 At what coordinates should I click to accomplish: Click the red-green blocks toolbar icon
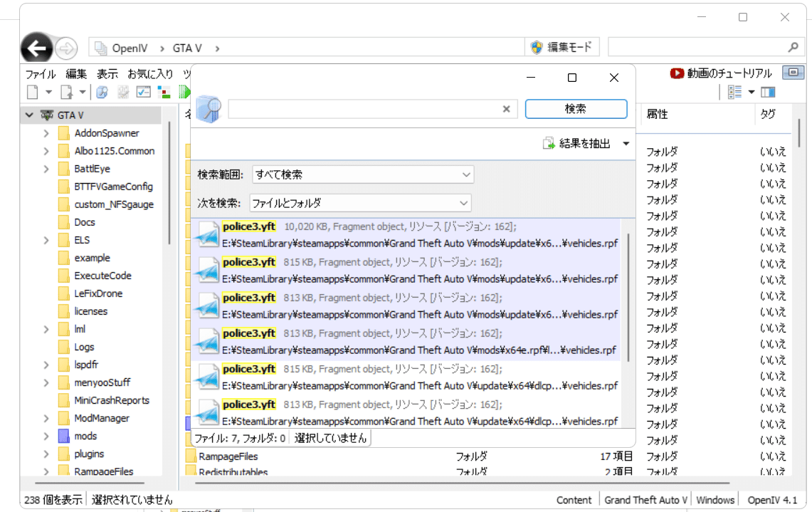tap(164, 93)
